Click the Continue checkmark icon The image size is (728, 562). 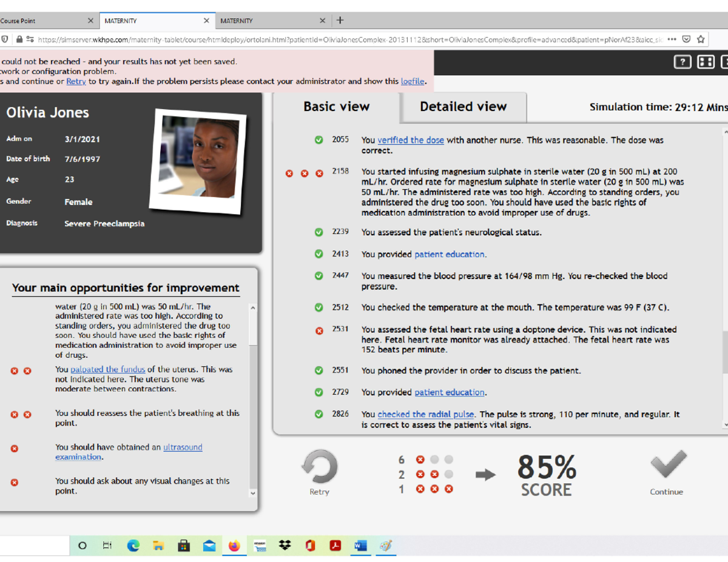click(x=668, y=466)
